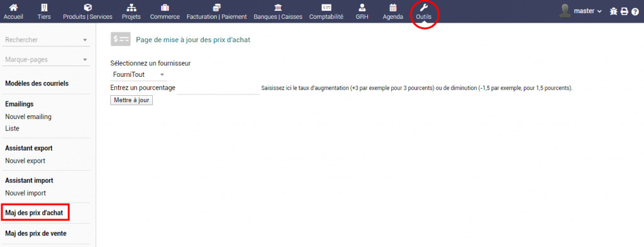Image resolution: width=644 pixels, height=247 pixels.
Task: Expand the master user menu
Action: point(588,11)
